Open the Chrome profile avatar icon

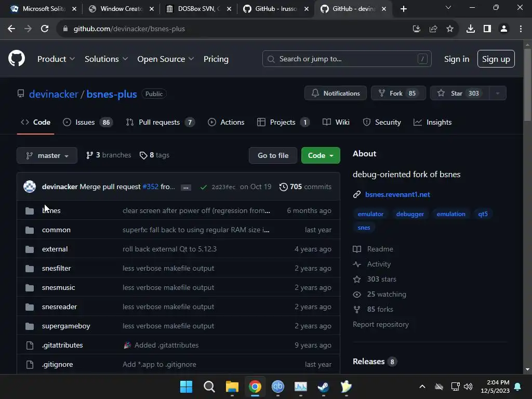pyautogui.click(x=504, y=29)
